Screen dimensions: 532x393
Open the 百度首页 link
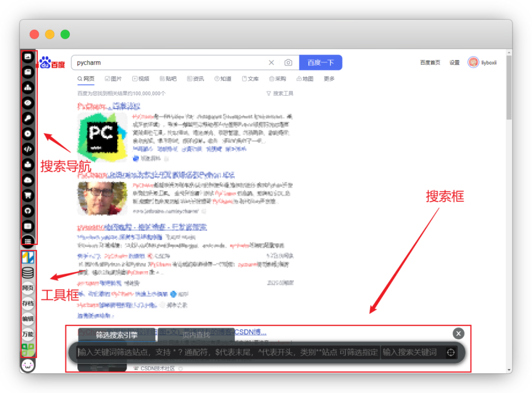click(x=430, y=63)
